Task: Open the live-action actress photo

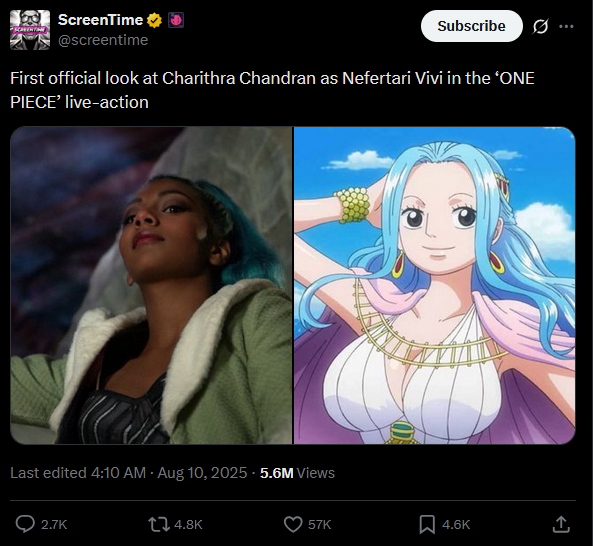Action: (x=151, y=285)
